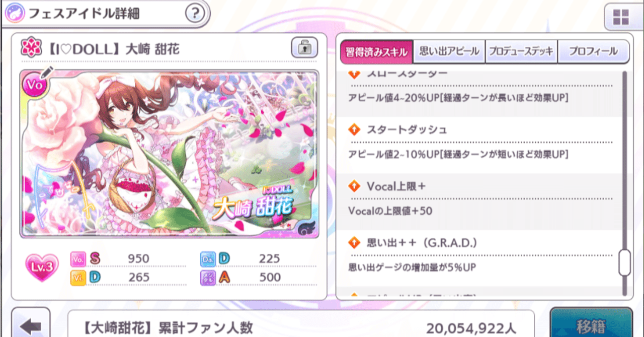
Task: Click the Lv.3 heart icon
Action: (x=42, y=267)
